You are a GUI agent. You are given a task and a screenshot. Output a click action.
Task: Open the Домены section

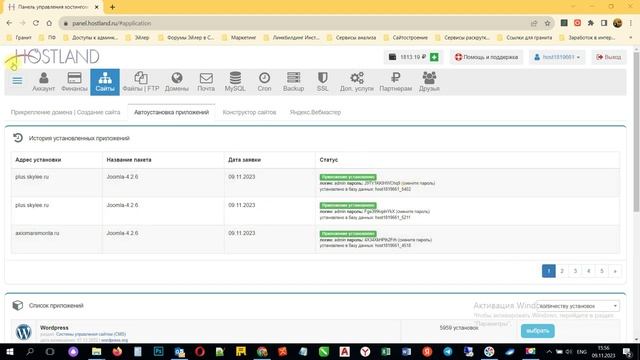pyautogui.click(x=177, y=82)
